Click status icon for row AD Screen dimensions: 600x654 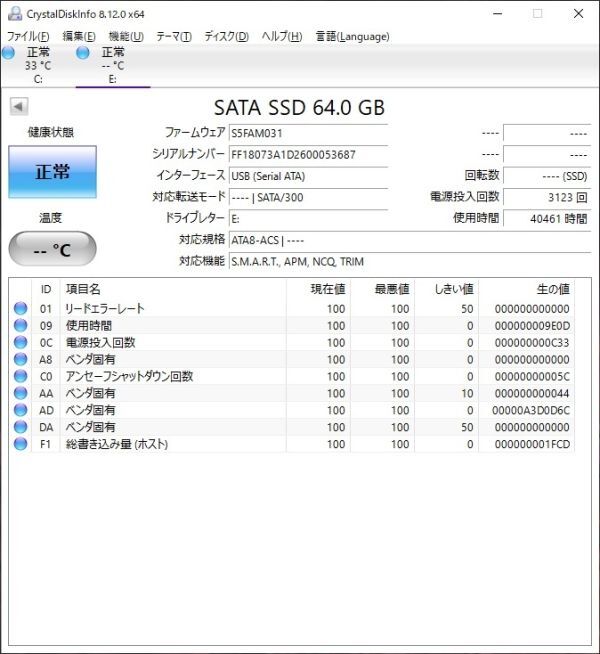point(20,410)
